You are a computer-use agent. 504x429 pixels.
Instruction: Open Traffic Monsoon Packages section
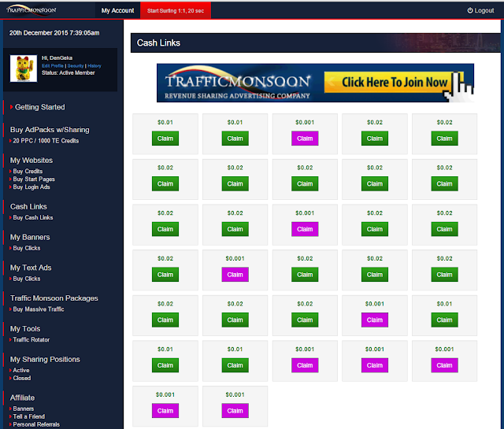pos(54,298)
